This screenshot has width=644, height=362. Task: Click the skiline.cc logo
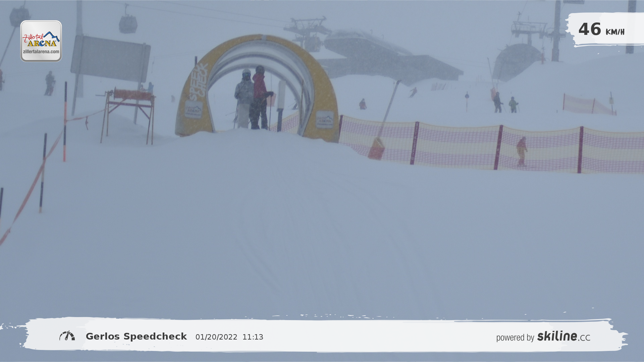click(563, 336)
